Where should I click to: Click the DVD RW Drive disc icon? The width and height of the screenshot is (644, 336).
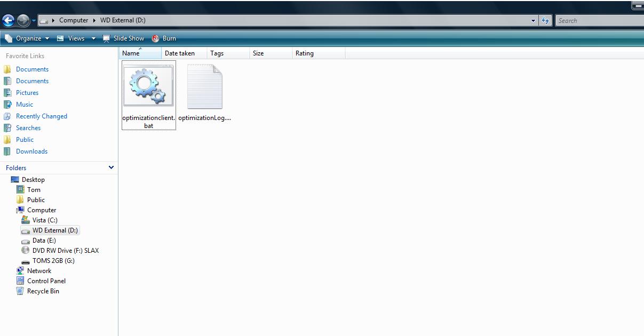[x=26, y=251]
